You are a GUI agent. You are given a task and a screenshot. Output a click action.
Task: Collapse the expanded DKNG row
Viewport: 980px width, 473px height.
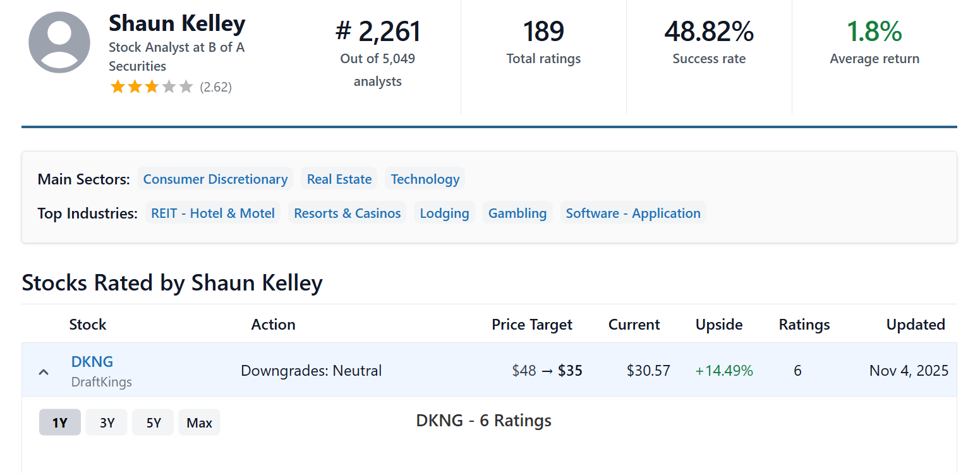click(43, 371)
